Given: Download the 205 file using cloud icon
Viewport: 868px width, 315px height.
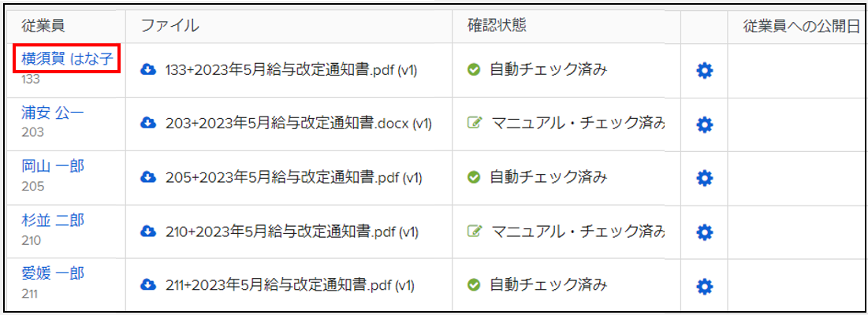Looking at the screenshot, I should pos(147,177).
